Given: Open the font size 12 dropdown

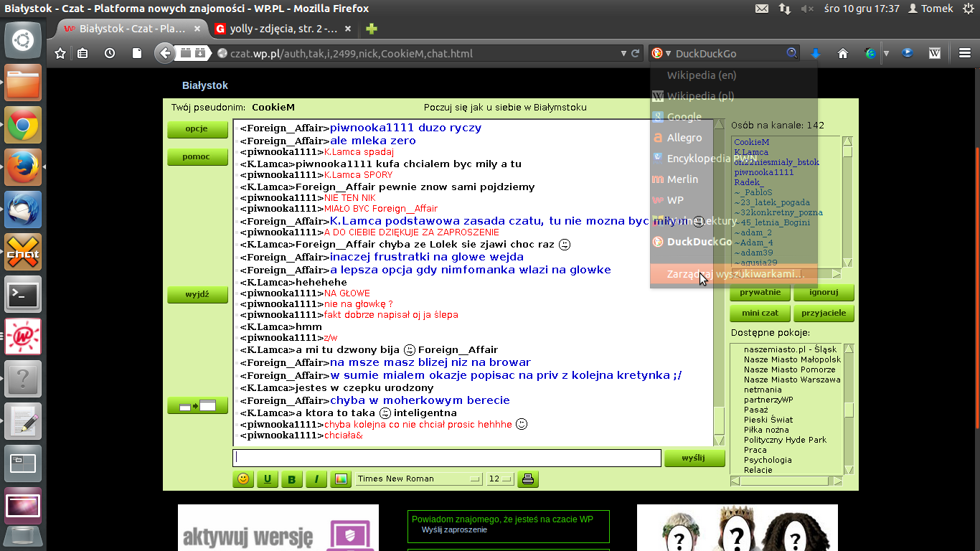Looking at the screenshot, I should point(500,479).
